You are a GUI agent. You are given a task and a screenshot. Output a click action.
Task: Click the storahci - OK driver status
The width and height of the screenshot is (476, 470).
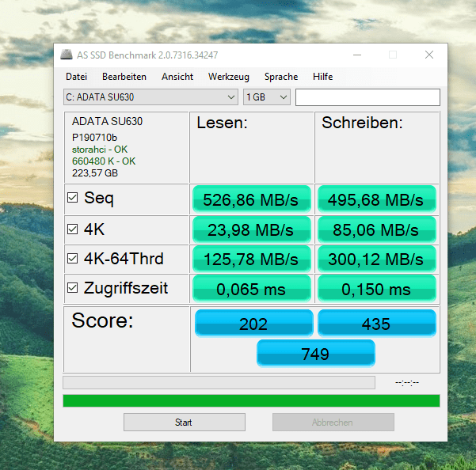click(x=100, y=150)
